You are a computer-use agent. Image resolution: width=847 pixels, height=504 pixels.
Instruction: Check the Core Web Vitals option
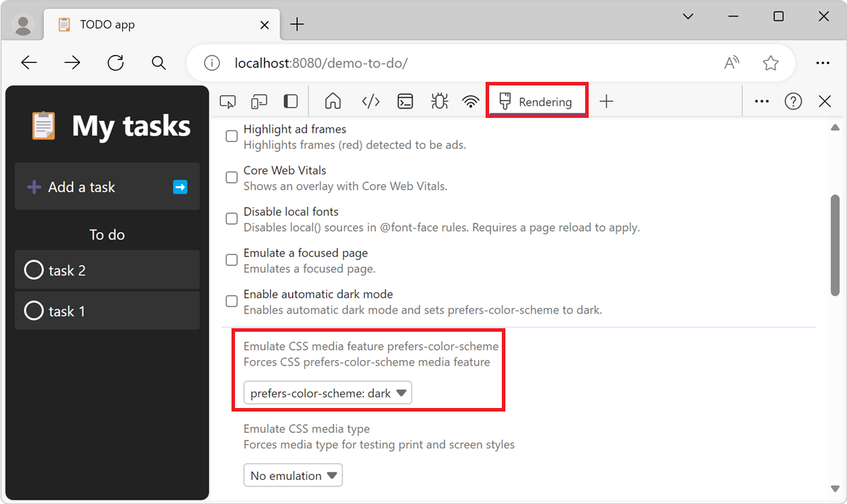[x=232, y=178]
